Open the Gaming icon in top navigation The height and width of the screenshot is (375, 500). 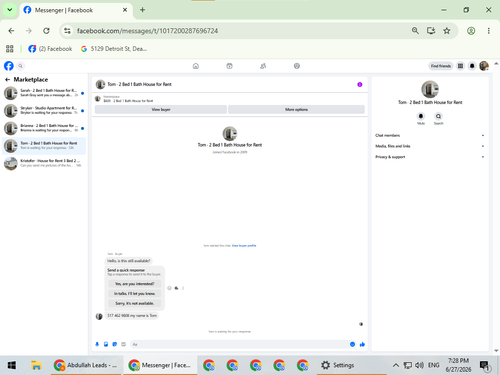(x=297, y=66)
